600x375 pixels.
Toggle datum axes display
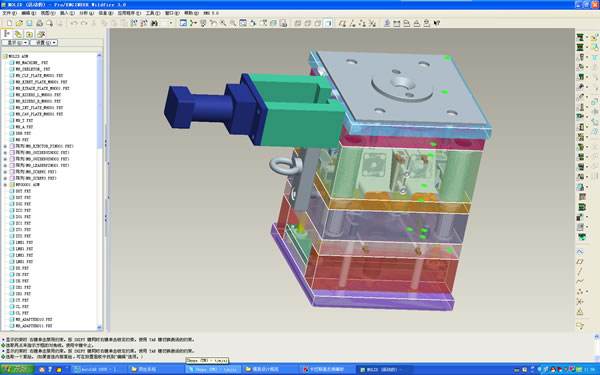(352, 23)
